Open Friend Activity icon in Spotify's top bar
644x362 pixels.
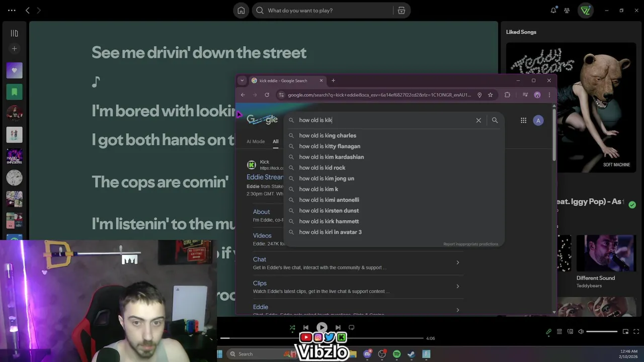coord(567,10)
